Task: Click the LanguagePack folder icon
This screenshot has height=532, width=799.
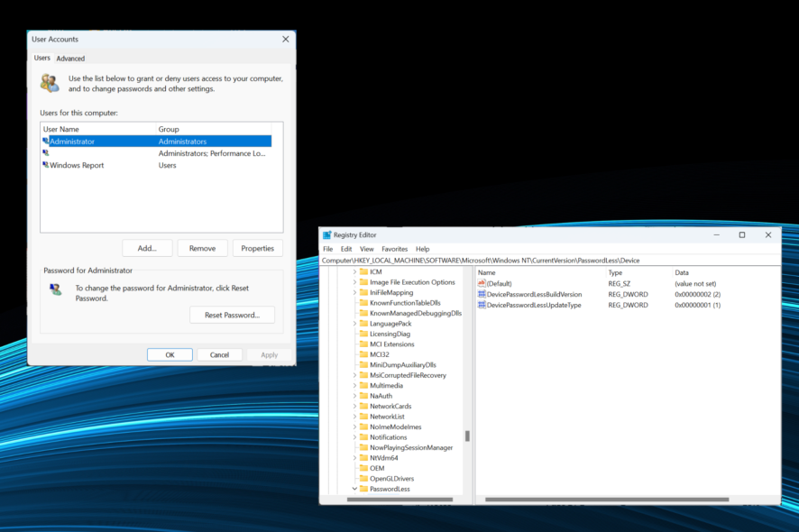Action: 363,324
